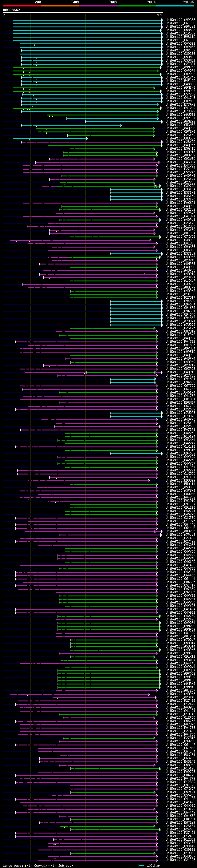
Task: Select the query ID BB923667 label
Action: tap(11, 10)
